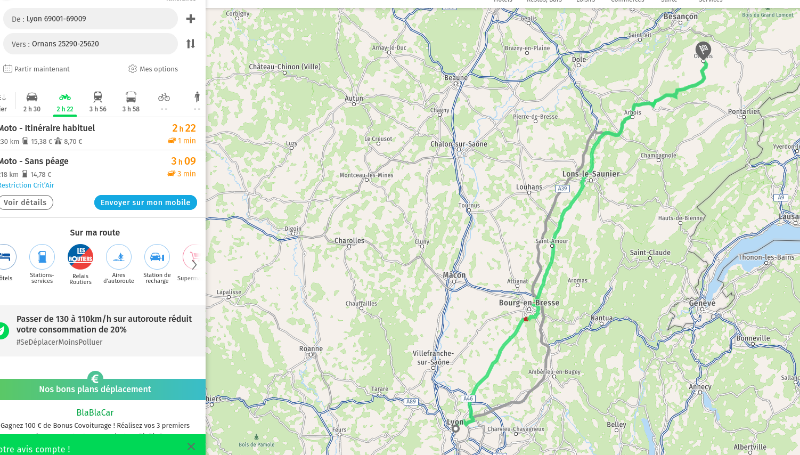Select the bicycle transport mode

click(x=164, y=102)
